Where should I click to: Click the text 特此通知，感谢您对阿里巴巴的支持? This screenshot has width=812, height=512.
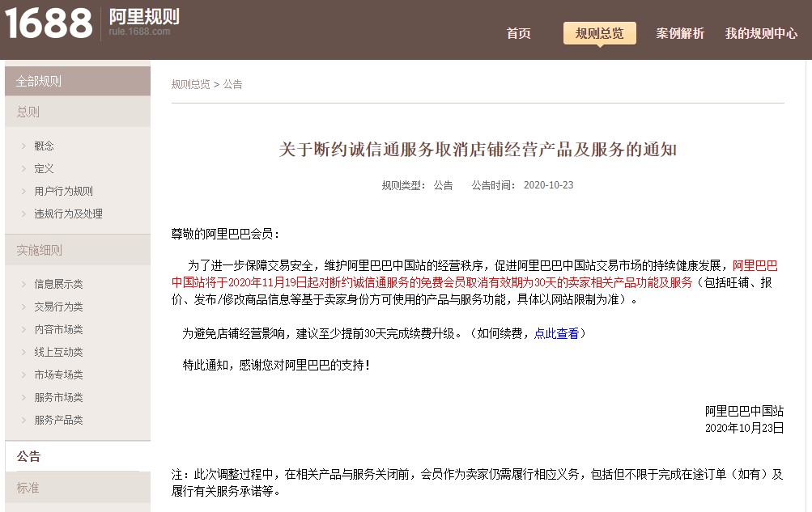coord(276,365)
